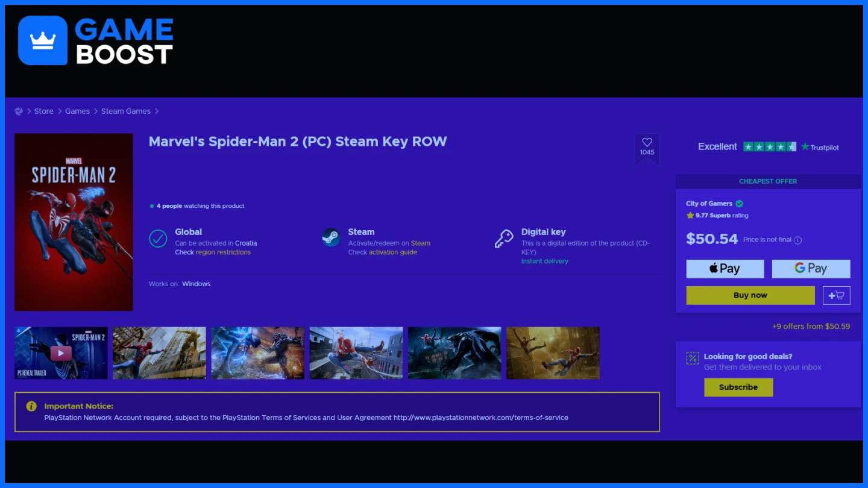Click the Global checkmark circle icon

coord(158,239)
